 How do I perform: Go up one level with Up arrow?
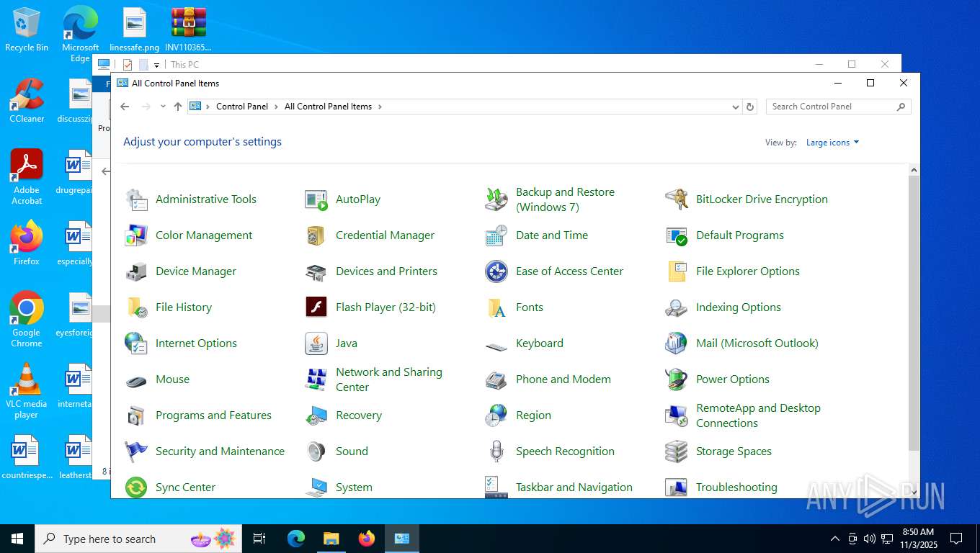tap(178, 107)
